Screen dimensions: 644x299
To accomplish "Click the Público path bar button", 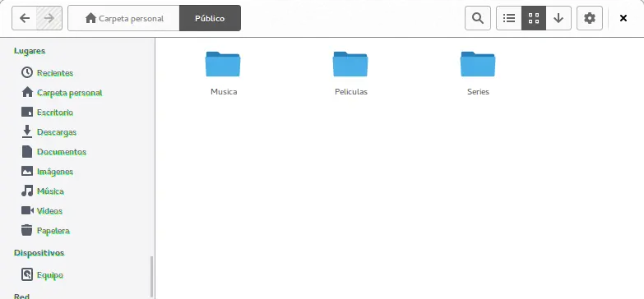I will click(x=210, y=18).
